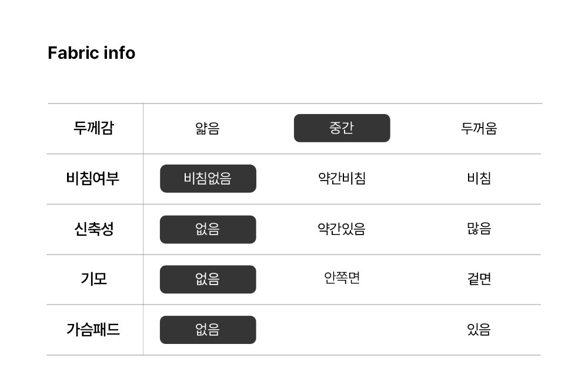Click the Fabric info heading
Image resolution: width=588 pixels, height=371 pixels.
pyautogui.click(x=91, y=53)
